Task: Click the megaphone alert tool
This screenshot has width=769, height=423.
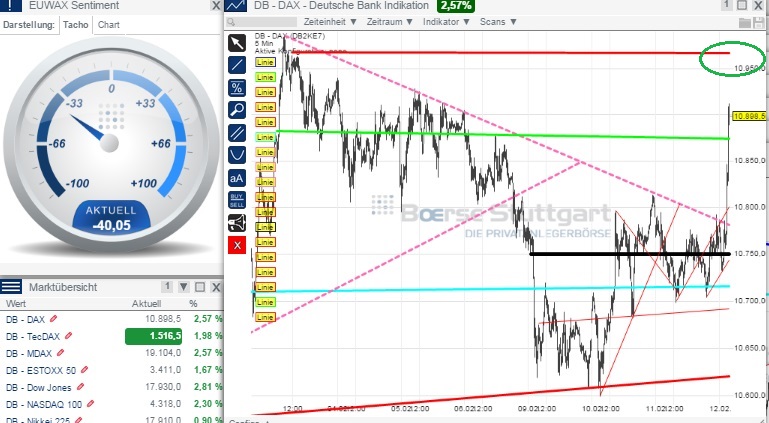Action: 237,223
